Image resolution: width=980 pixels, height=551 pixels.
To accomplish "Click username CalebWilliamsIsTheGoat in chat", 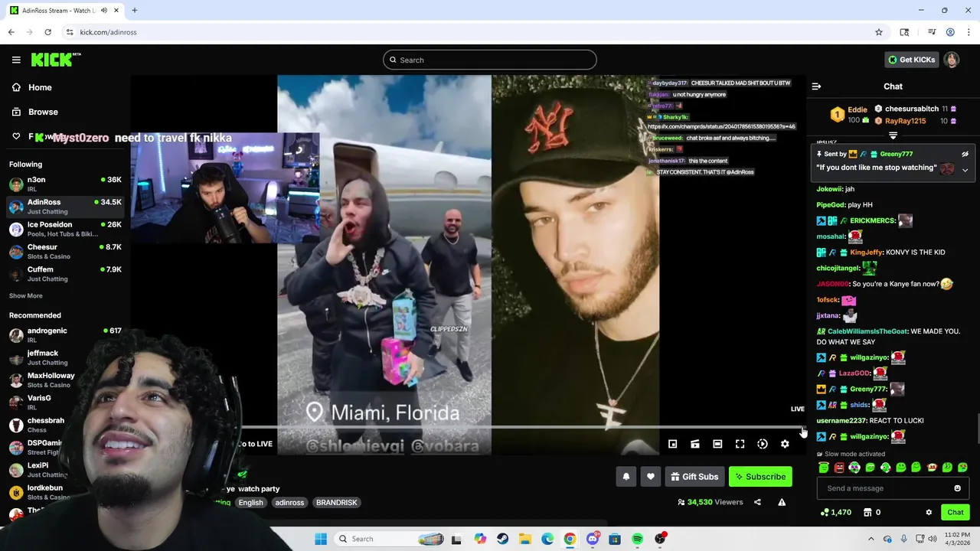I will 867,331.
